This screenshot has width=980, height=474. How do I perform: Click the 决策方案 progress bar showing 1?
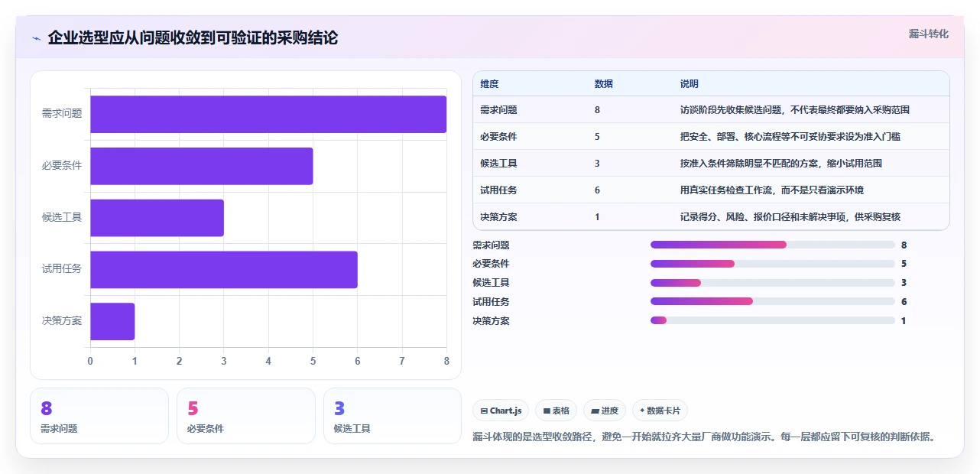point(772,320)
